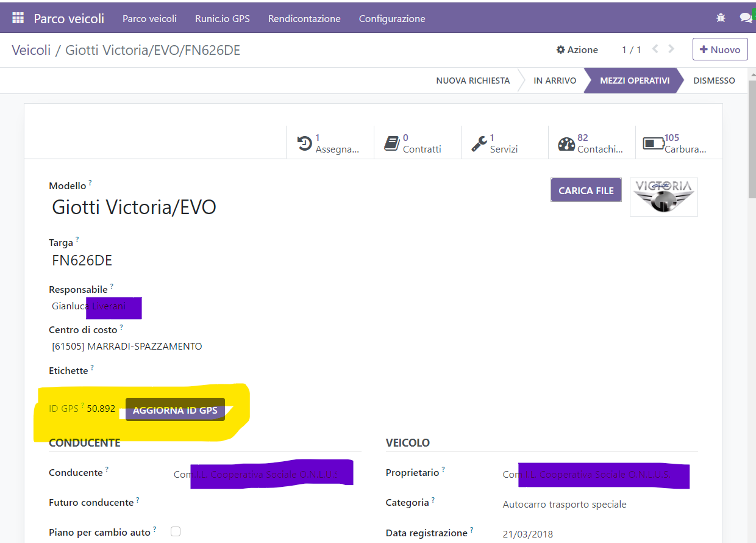Click the Carica File button

pyautogui.click(x=586, y=190)
